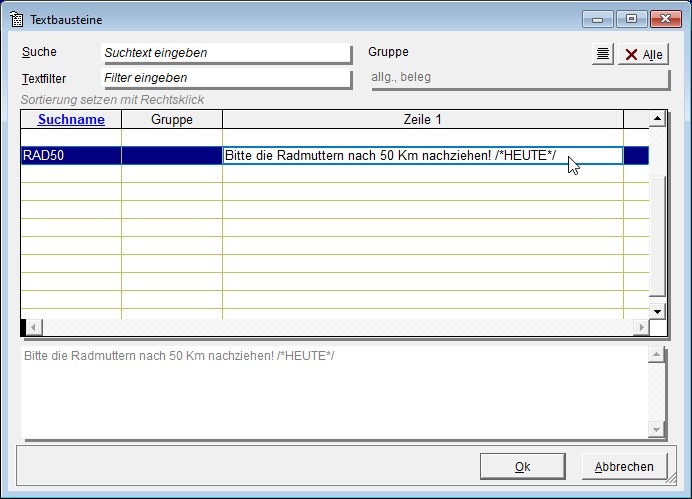Viewport: 692px width, 499px height.
Task: Focus the Textfilter input field
Action: [x=226, y=78]
